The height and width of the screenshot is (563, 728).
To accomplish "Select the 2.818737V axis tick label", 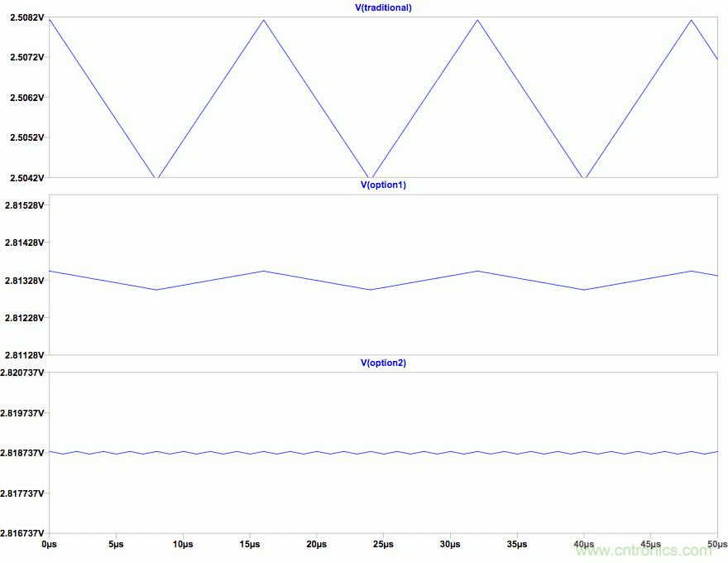I will 22,453.
